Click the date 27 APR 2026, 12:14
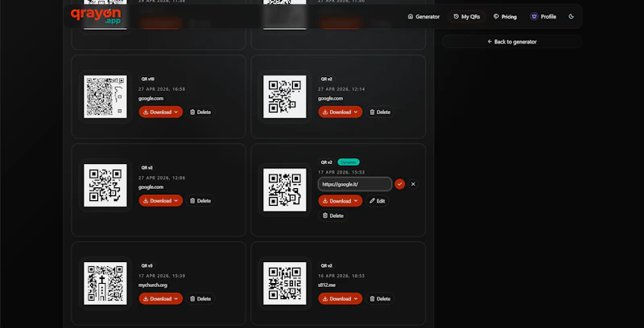The width and height of the screenshot is (644, 328). click(x=341, y=89)
